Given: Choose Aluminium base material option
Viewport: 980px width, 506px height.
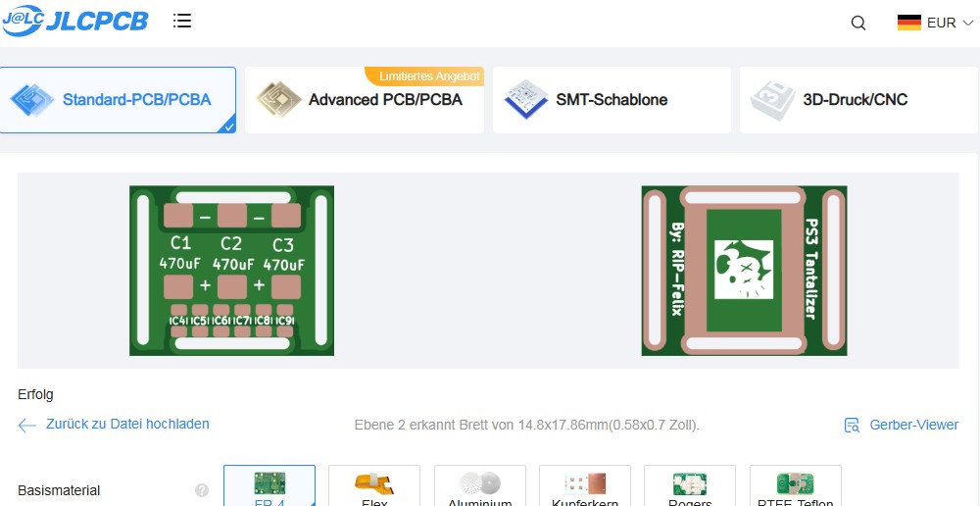Looking at the screenshot, I should tap(480, 486).
